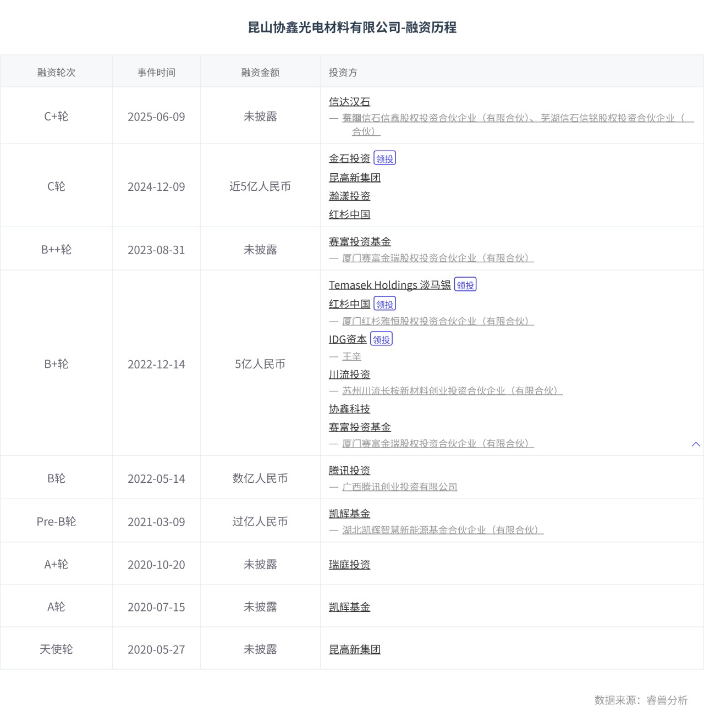Click the 融资轮次 column header

coord(56,73)
